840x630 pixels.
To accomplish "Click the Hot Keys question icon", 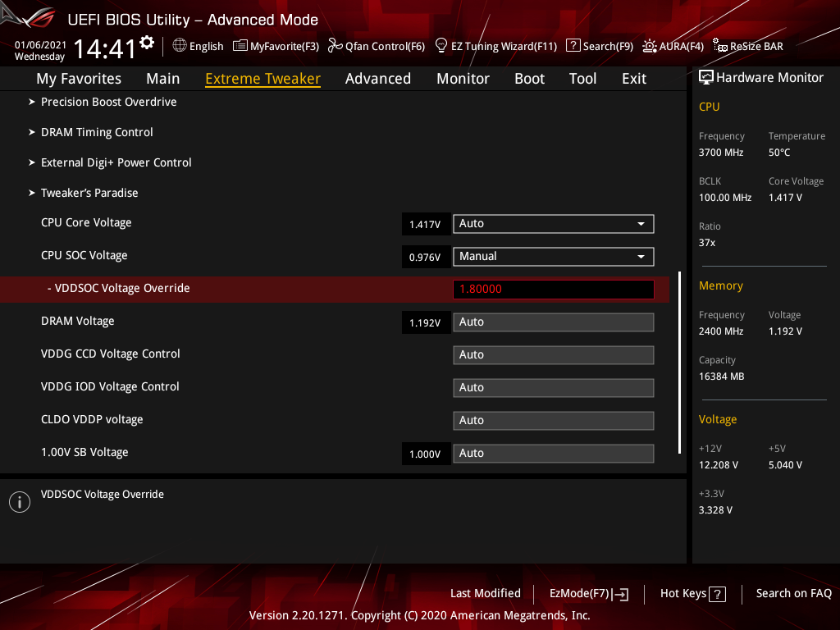I will click(x=717, y=594).
